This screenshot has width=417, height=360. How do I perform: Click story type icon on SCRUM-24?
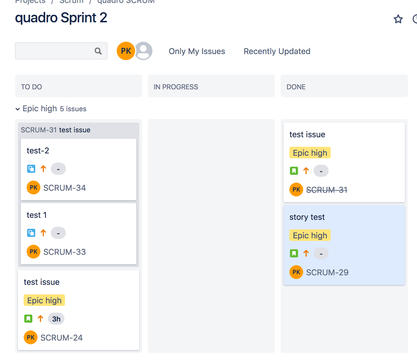(28, 319)
